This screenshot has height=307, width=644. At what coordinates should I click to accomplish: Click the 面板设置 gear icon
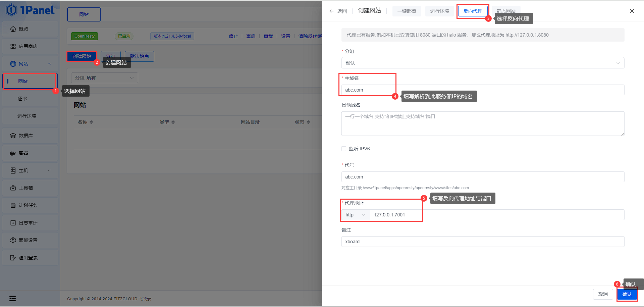(13, 240)
